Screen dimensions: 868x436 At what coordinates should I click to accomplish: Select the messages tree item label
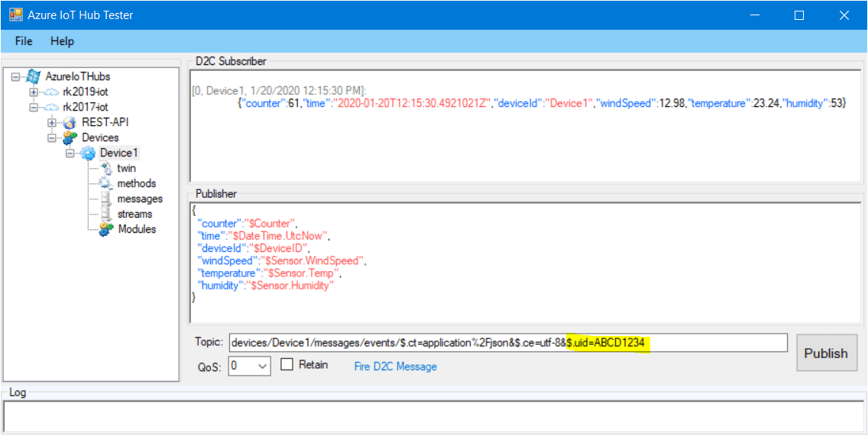[x=140, y=199]
